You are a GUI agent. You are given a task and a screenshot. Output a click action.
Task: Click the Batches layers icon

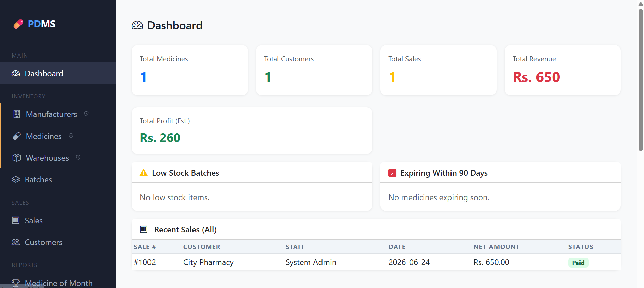coord(16,179)
